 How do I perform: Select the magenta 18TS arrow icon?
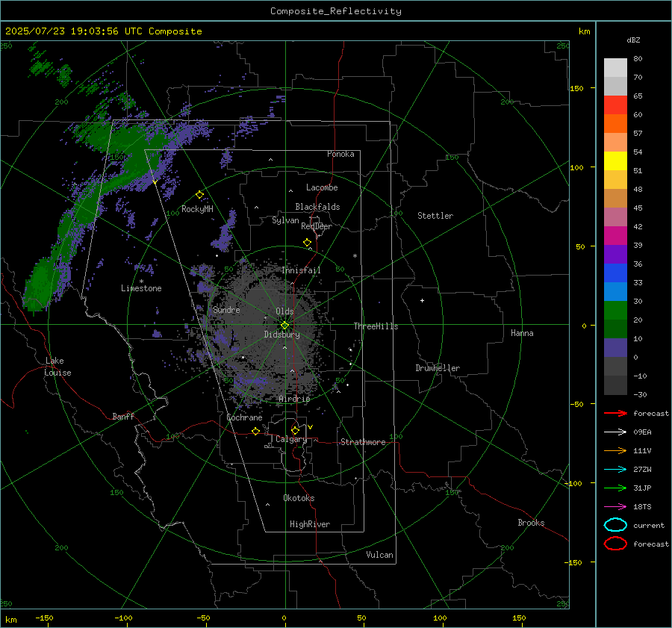(615, 507)
